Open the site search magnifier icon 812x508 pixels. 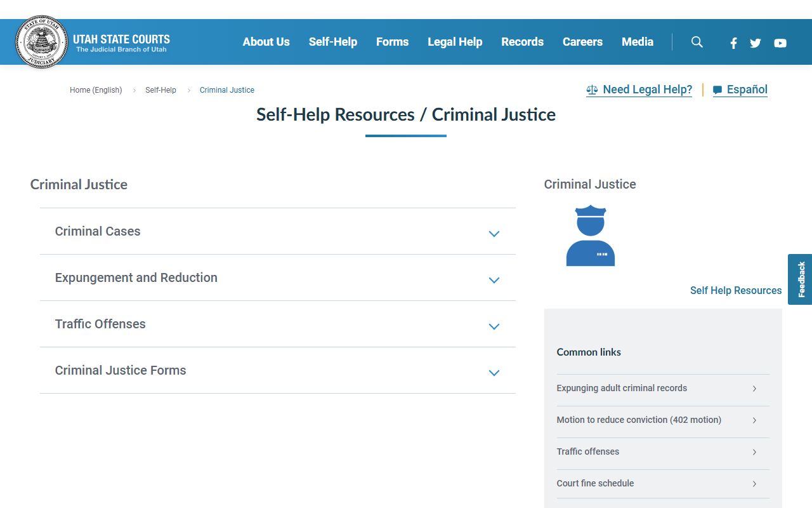click(697, 42)
